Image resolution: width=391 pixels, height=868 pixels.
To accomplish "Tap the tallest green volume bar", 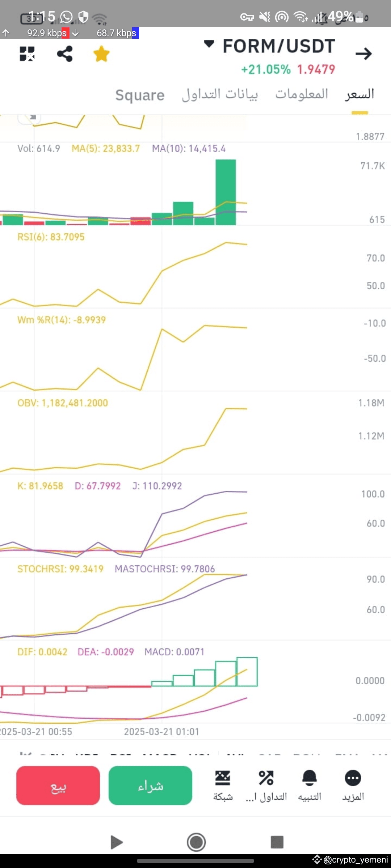I will click(x=226, y=192).
